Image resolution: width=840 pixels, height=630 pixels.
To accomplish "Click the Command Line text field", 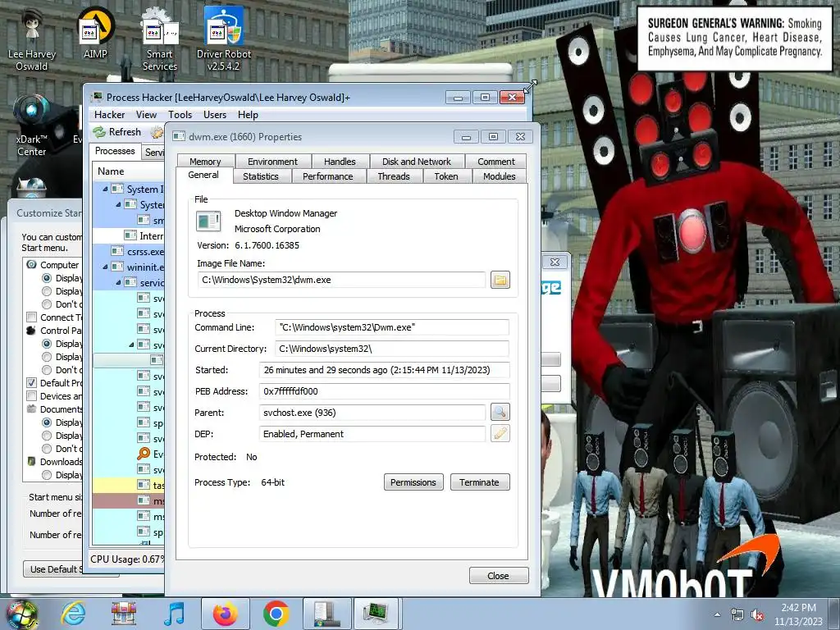I will coord(392,327).
